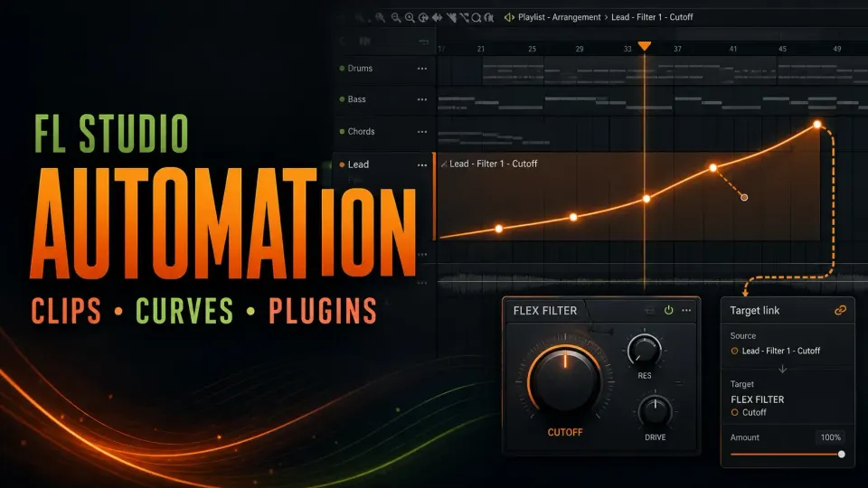This screenshot has width=868, height=488.
Task: Click the first automation point on the curve
Action: (x=499, y=229)
